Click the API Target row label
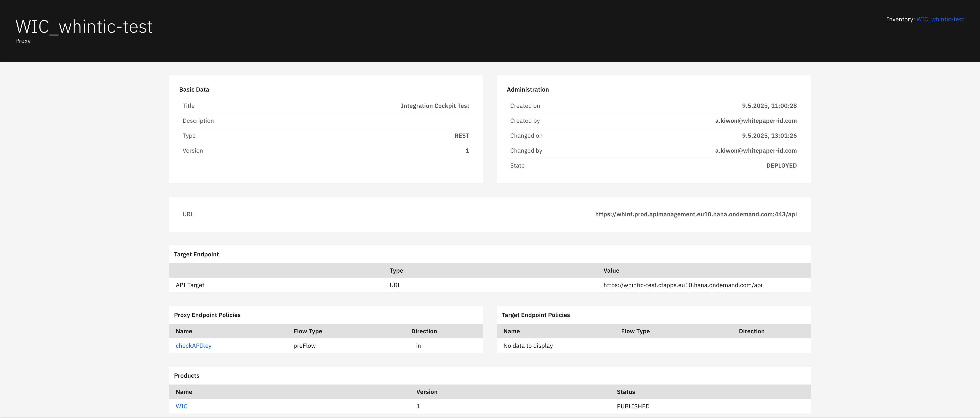This screenshot has width=980, height=418. pos(190,285)
